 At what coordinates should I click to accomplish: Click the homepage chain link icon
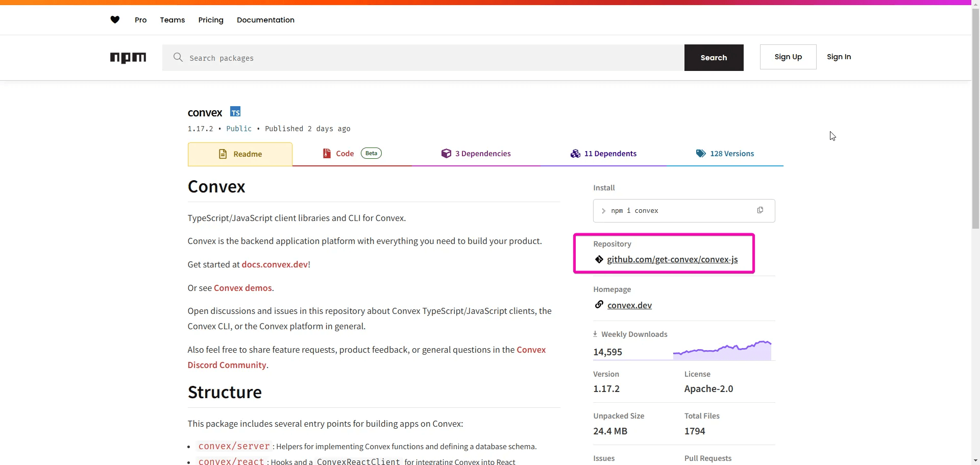click(599, 305)
